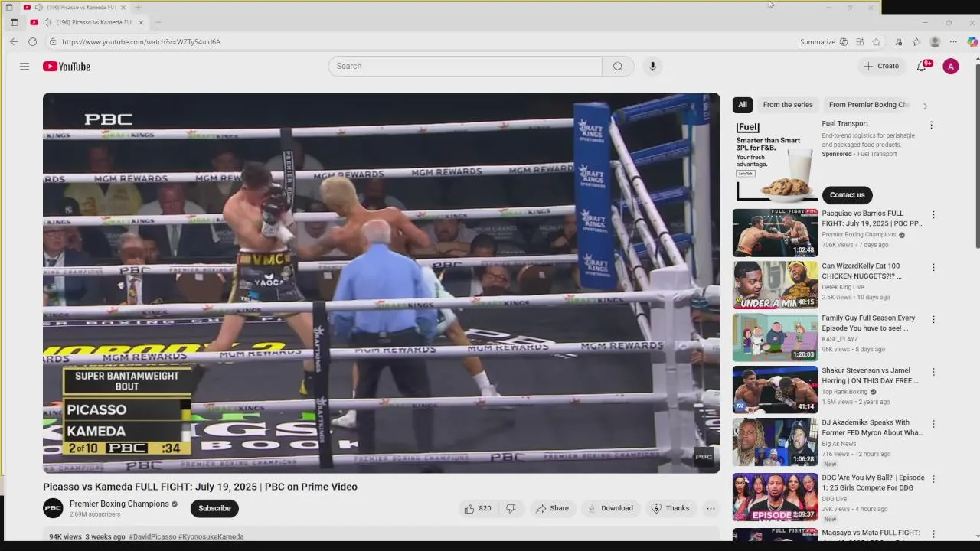Open a new tab in front window

158,22
